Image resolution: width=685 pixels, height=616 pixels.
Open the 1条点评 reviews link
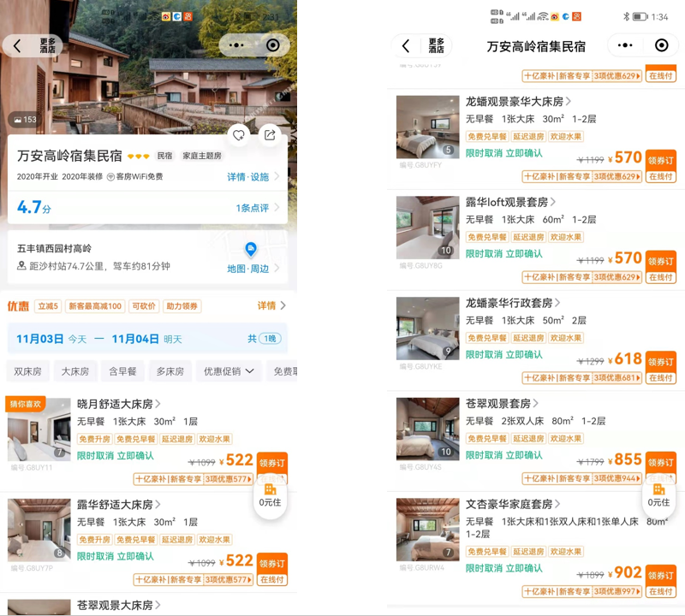coord(257,208)
